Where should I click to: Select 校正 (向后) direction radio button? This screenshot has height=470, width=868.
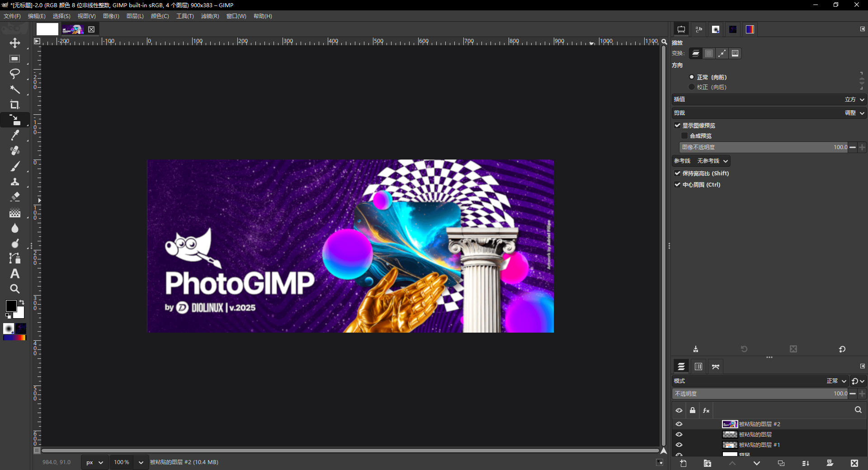[x=692, y=87]
